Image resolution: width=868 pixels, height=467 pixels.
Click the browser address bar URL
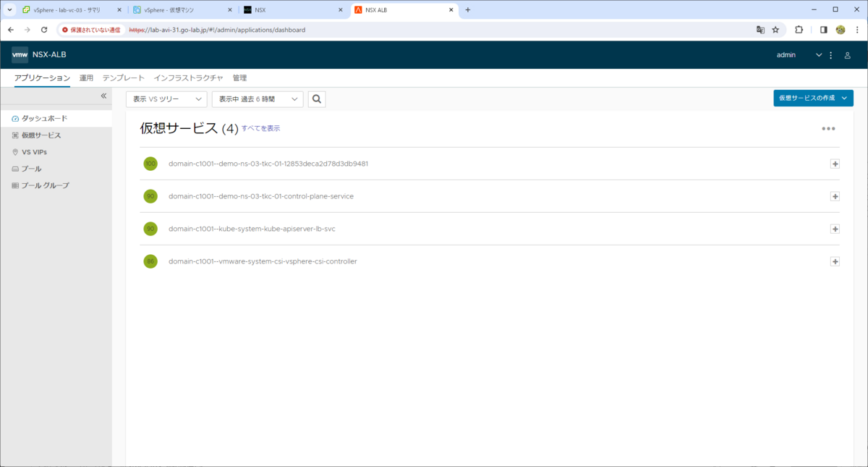[x=217, y=30]
